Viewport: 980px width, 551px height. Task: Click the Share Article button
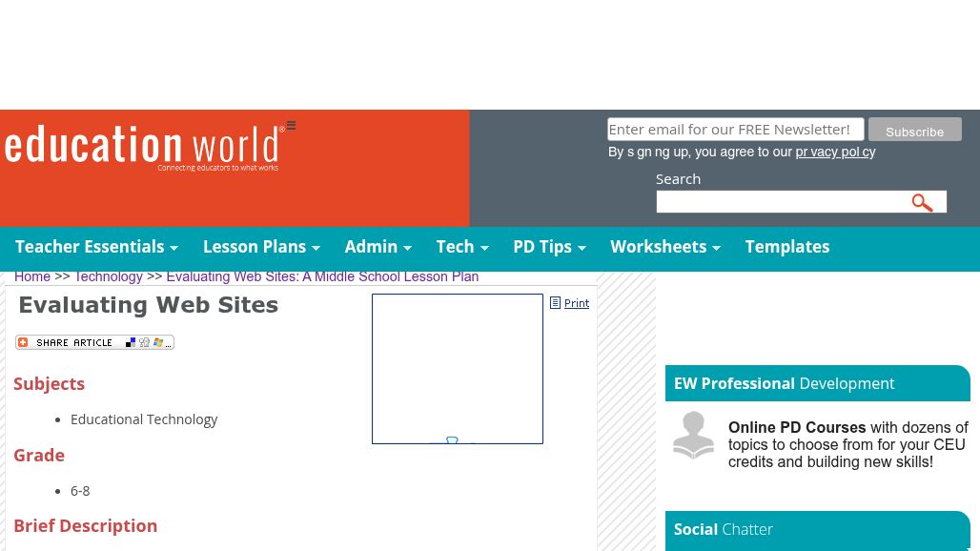pos(94,342)
